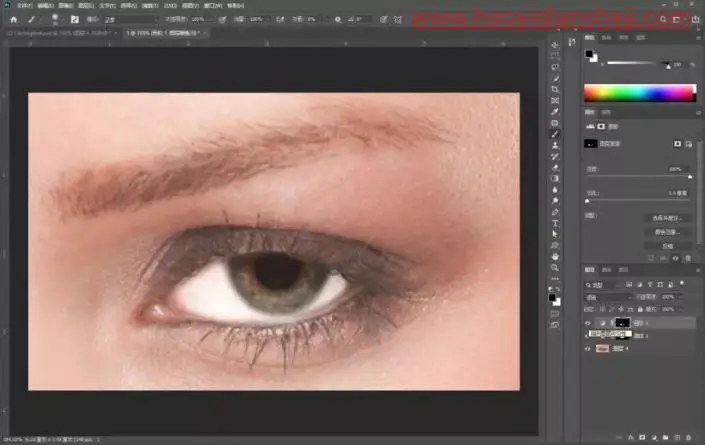Switch to second tab beside Layers tab
The image size is (705, 445).
coord(607,270)
